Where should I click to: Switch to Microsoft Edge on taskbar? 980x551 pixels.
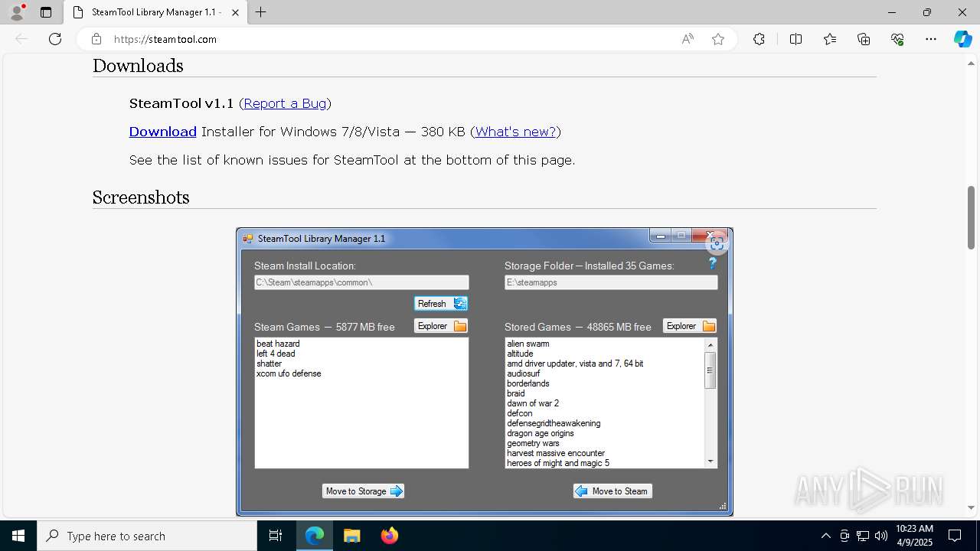point(315,536)
